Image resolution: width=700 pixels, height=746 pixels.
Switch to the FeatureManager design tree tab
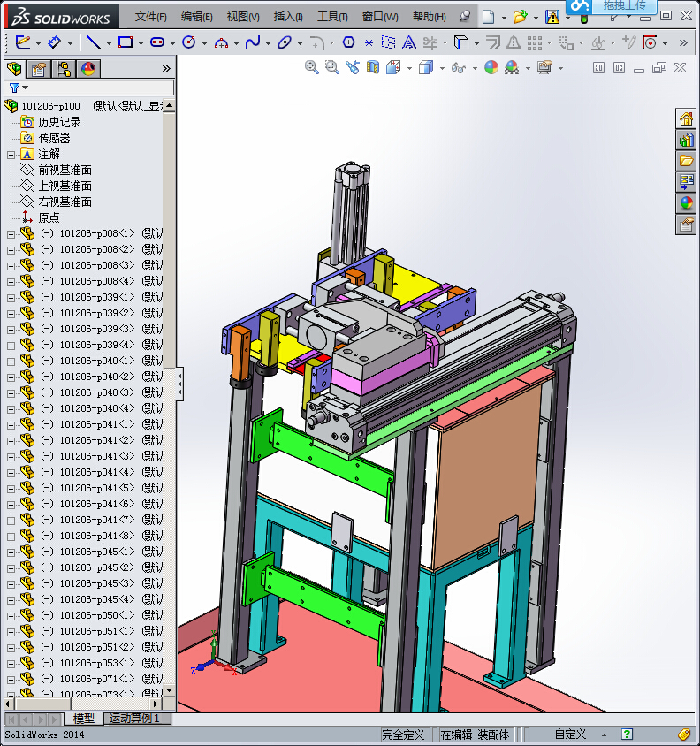(14, 69)
